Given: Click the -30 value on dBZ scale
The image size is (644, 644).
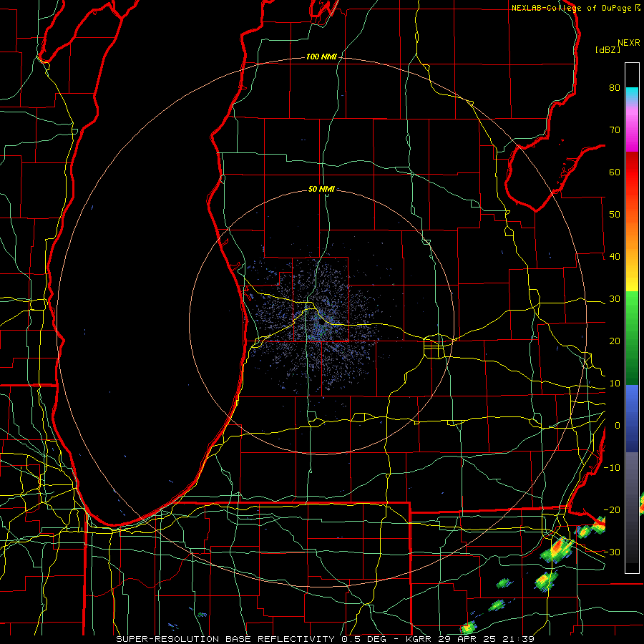Looking at the screenshot, I should click(x=612, y=552).
